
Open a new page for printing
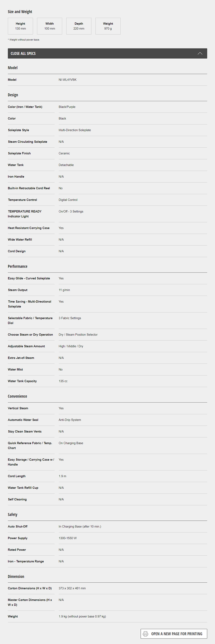tap(177, 634)
